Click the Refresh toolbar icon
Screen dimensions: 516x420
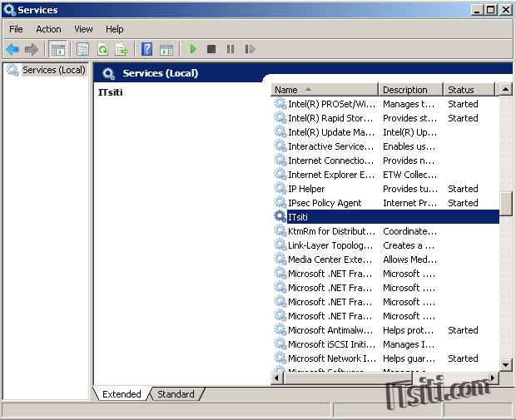click(x=103, y=49)
